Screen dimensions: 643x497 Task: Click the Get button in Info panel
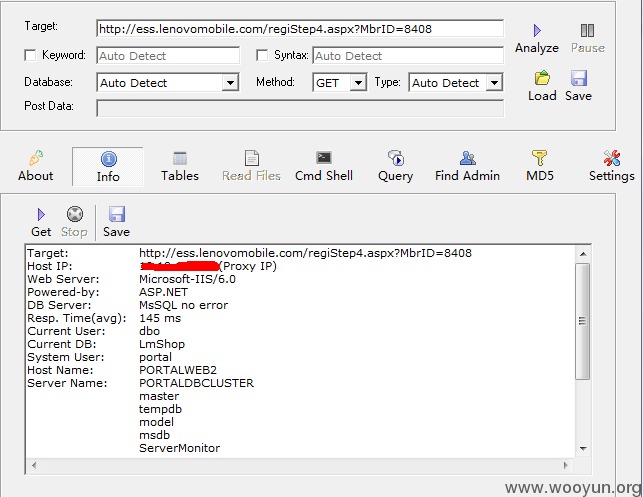(41, 222)
